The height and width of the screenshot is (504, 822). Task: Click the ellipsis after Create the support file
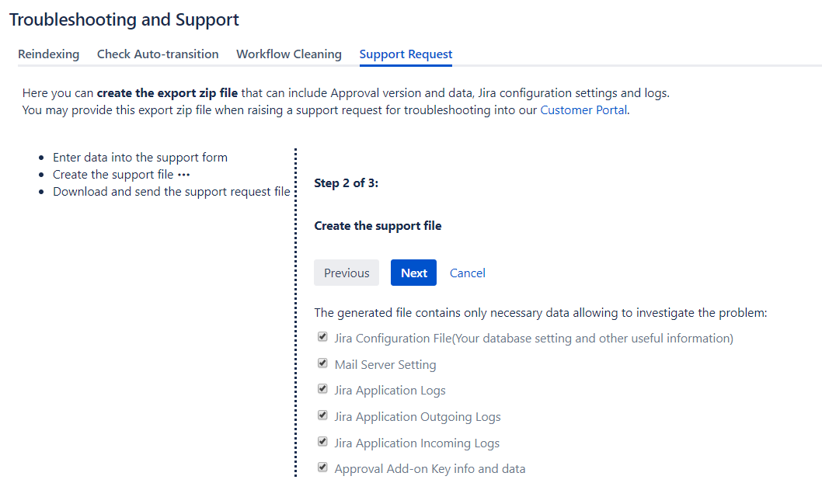183,175
